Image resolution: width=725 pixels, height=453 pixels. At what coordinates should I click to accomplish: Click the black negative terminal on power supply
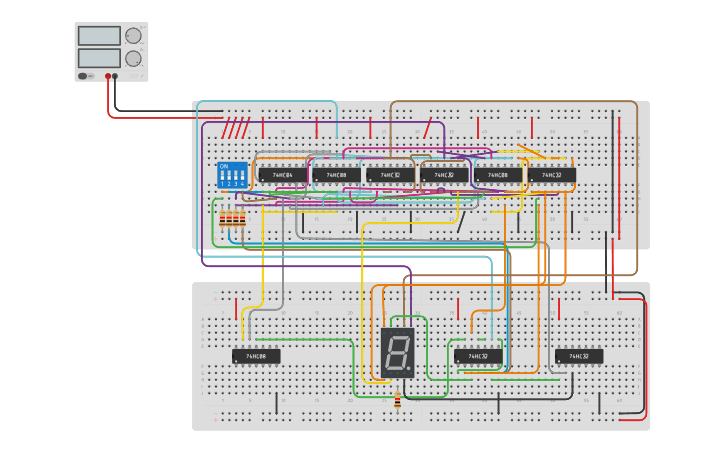point(115,76)
